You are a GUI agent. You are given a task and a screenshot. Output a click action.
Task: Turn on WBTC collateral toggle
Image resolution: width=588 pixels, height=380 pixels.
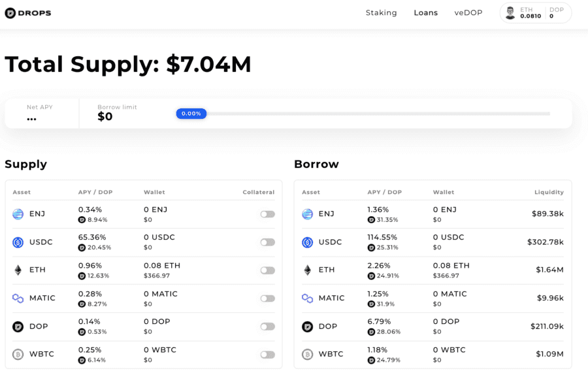tap(267, 354)
